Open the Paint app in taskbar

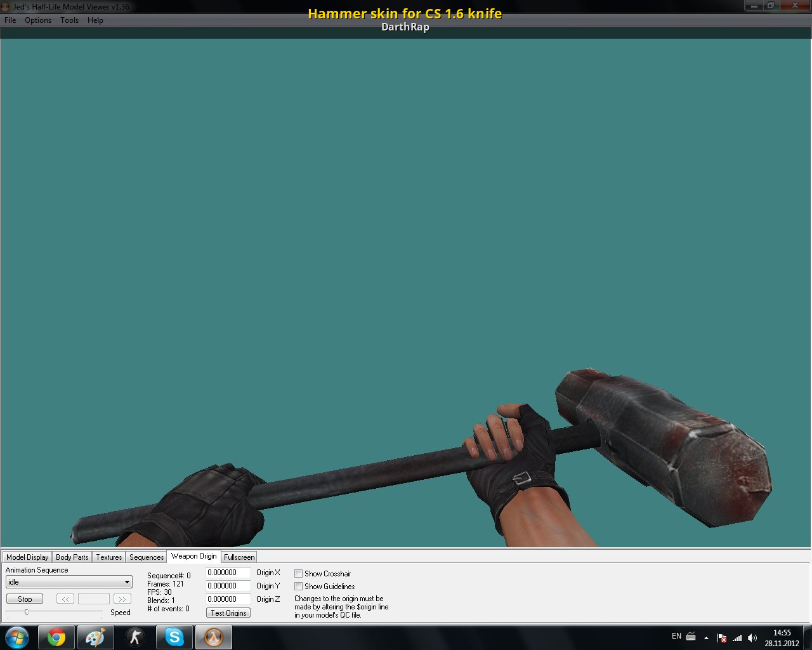(95, 637)
